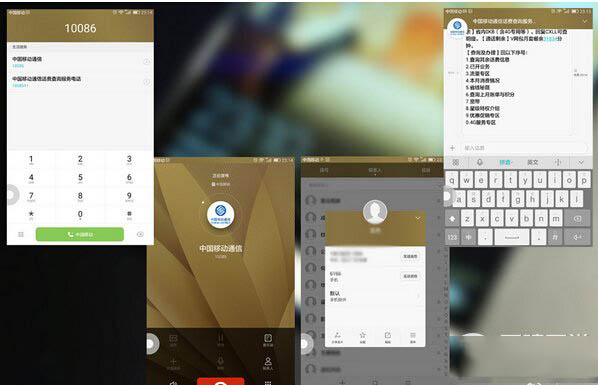Tap the q key on the keyboard

(452, 179)
